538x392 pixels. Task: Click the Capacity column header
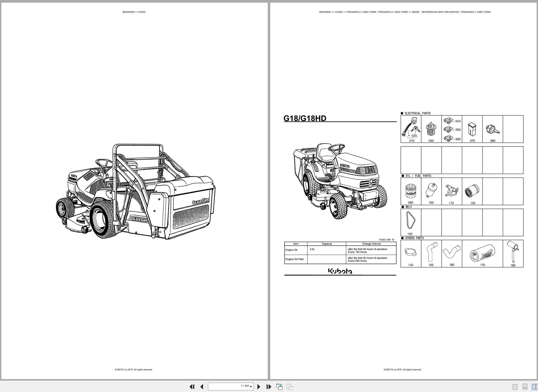click(327, 244)
